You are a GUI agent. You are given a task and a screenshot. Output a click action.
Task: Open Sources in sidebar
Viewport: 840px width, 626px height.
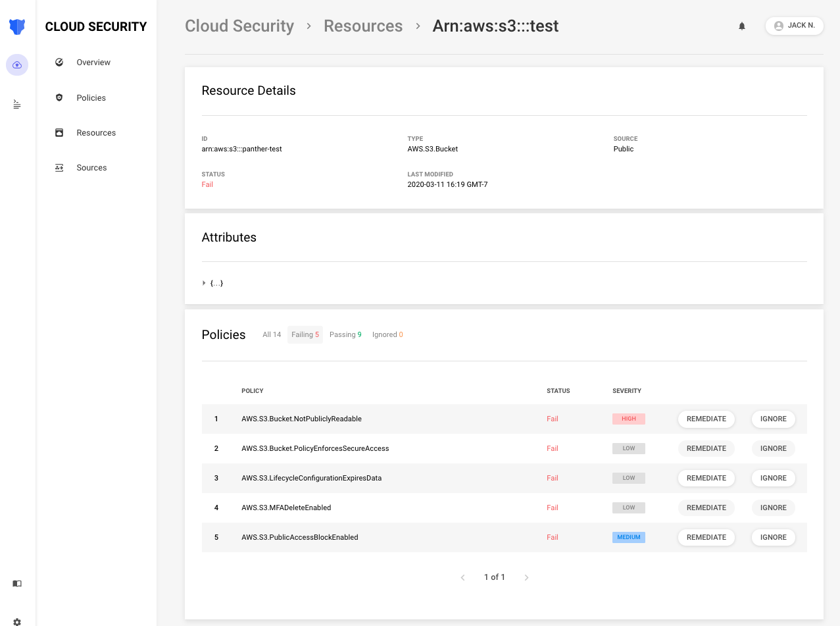click(91, 168)
